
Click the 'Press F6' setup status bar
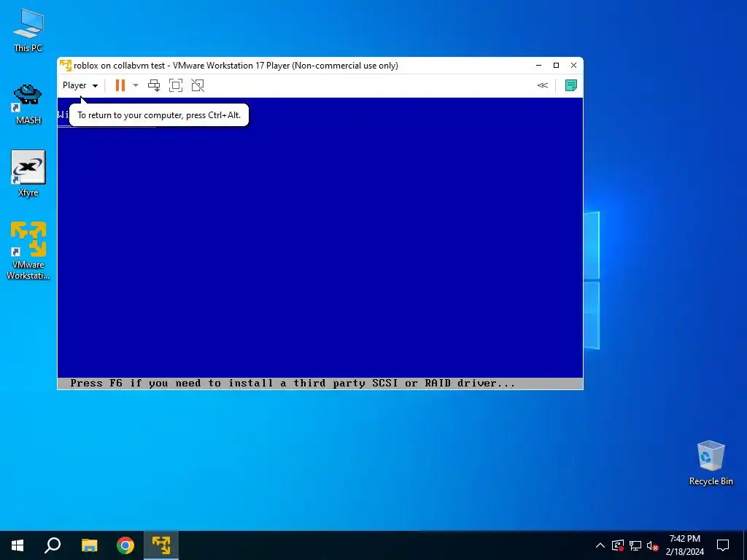pos(320,384)
